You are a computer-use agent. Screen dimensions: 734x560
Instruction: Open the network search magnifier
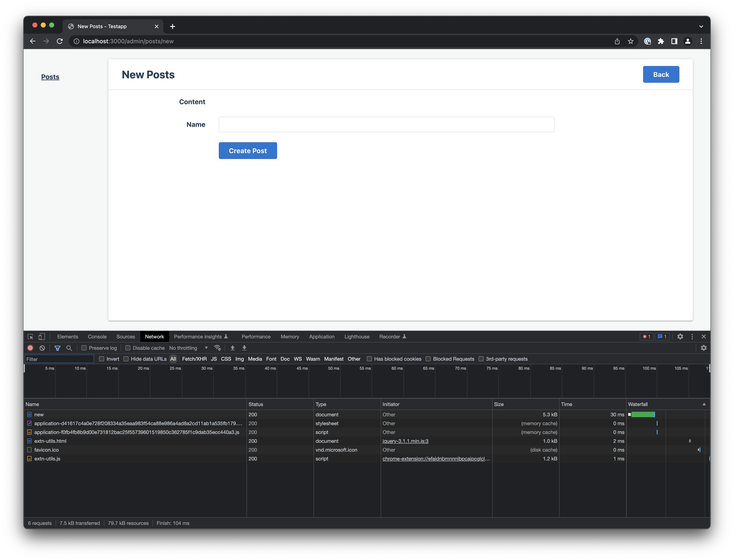click(x=69, y=348)
